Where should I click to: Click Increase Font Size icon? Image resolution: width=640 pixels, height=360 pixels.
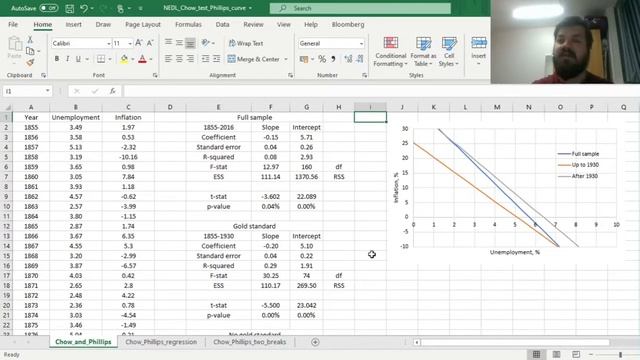pyautogui.click(x=139, y=43)
